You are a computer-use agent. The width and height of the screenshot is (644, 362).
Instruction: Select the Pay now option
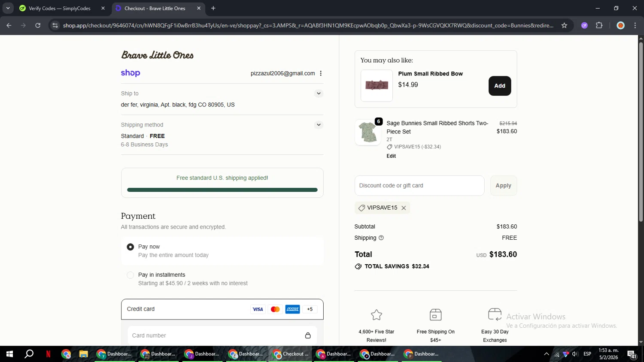130,247
